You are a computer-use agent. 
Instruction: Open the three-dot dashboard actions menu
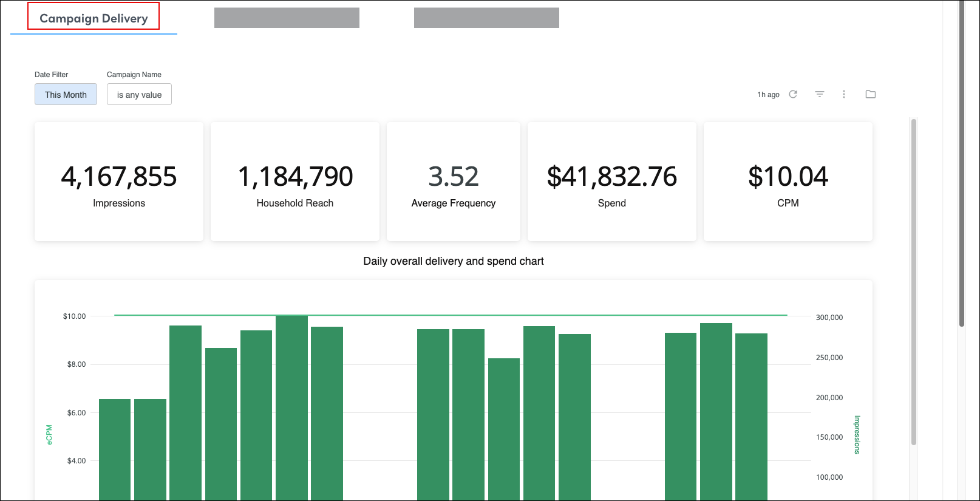point(844,94)
